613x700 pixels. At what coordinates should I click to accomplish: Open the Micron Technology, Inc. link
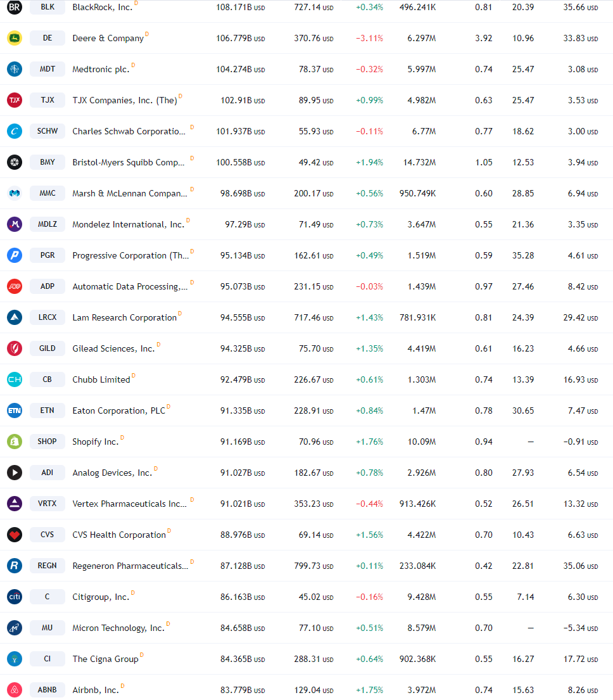(x=118, y=628)
